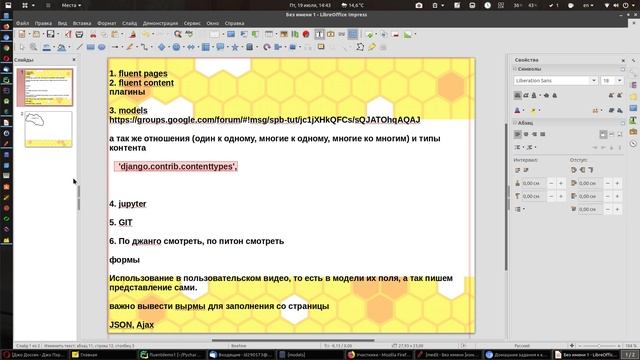The width and height of the screenshot is (640, 360).
Task: Collapse the Символы panel section
Action: pos(515,69)
